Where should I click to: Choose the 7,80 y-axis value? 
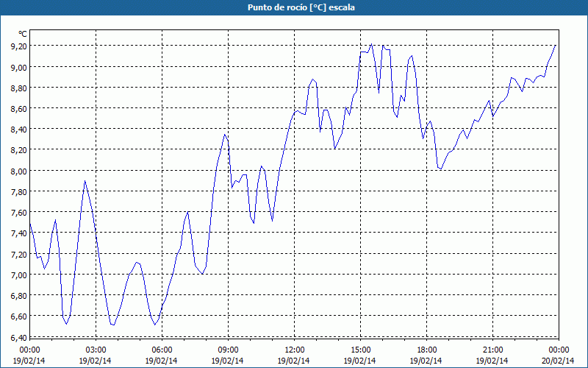pyautogui.click(x=19, y=191)
